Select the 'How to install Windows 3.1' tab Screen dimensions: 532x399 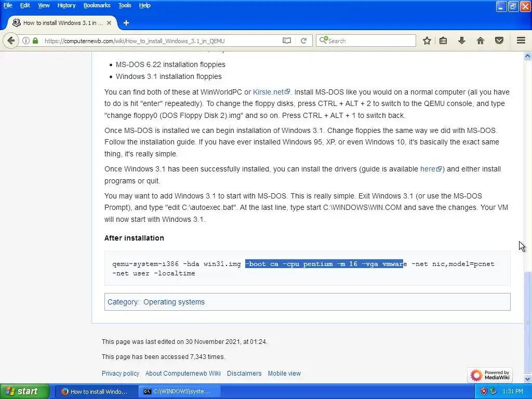(x=62, y=23)
